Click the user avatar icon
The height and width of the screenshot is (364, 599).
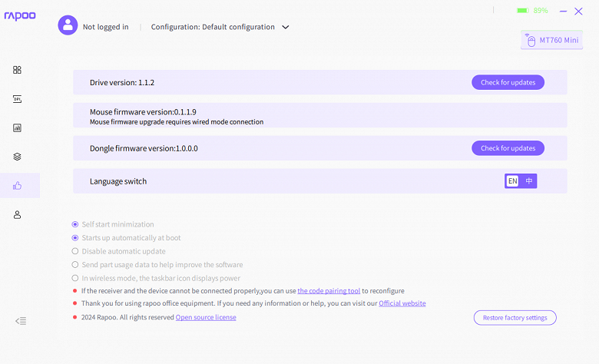(x=68, y=25)
